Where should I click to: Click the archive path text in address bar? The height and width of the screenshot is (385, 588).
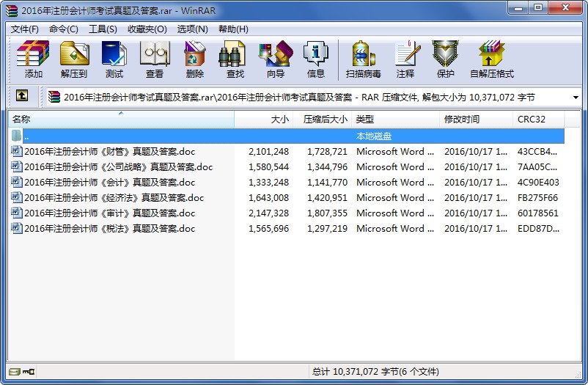pyautogui.click(x=299, y=98)
